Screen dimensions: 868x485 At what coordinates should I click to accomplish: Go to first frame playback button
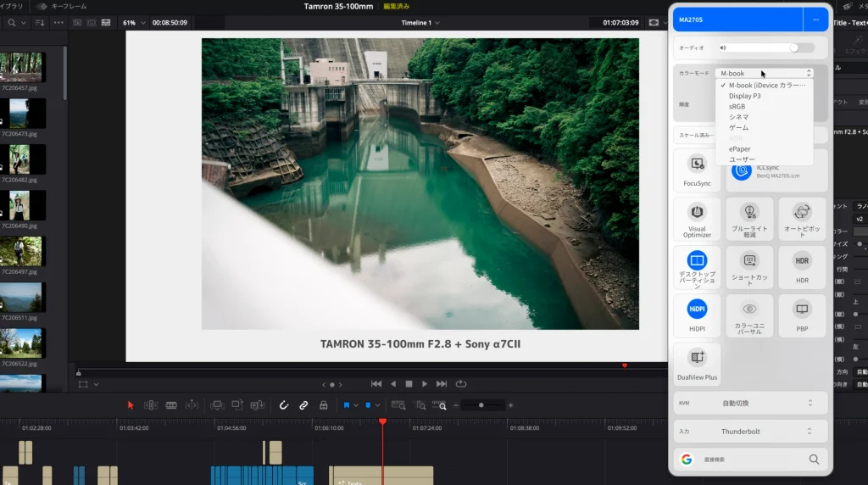coord(376,384)
